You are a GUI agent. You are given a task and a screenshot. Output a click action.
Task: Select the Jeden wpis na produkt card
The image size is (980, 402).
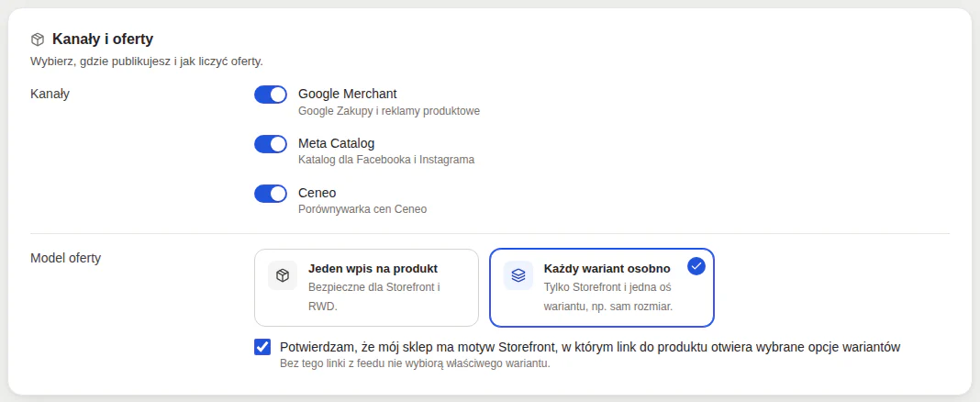(x=366, y=287)
